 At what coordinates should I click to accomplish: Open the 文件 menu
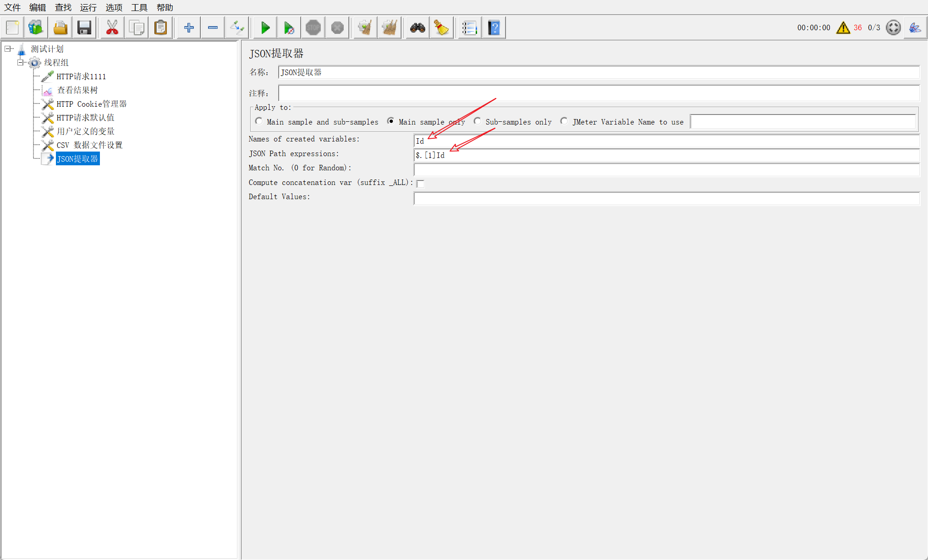(12, 7)
